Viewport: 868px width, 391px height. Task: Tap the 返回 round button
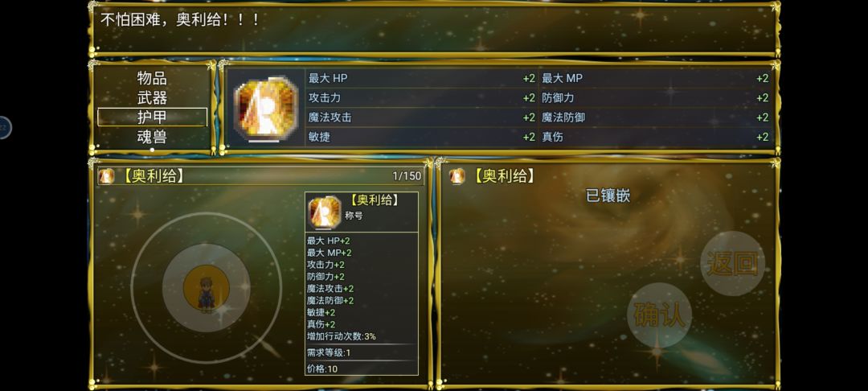point(732,263)
